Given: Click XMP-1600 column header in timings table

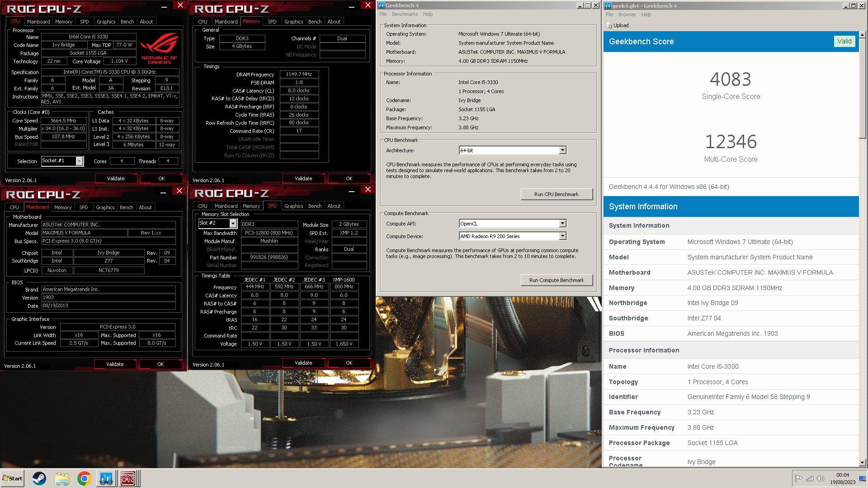Looking at the screenshot, I should (x=344, y=280).
